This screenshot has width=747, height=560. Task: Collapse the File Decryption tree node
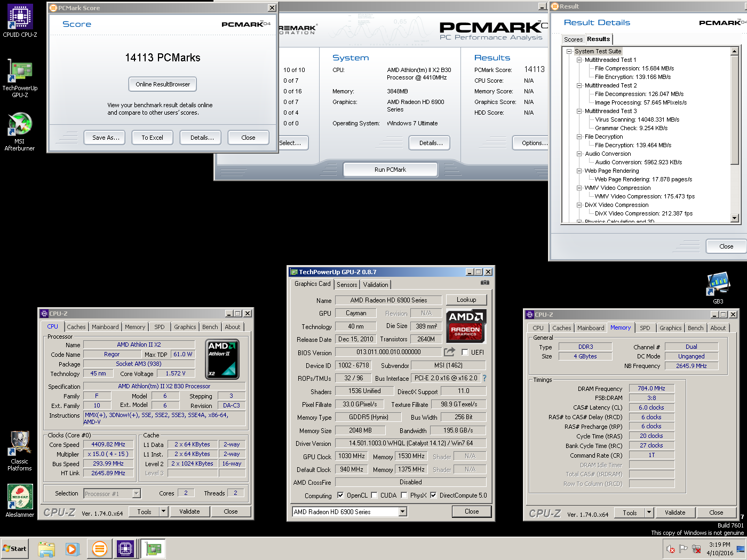pos(579,137)
